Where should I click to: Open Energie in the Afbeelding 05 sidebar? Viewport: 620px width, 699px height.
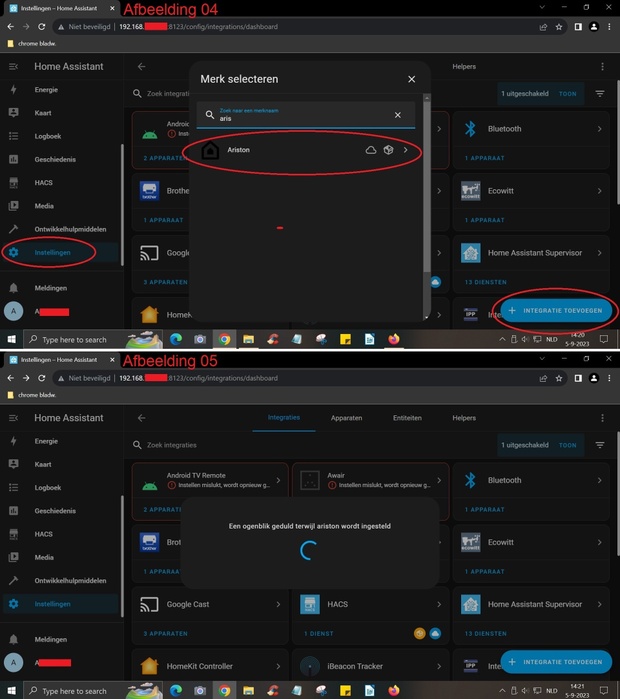pos(46,441)
